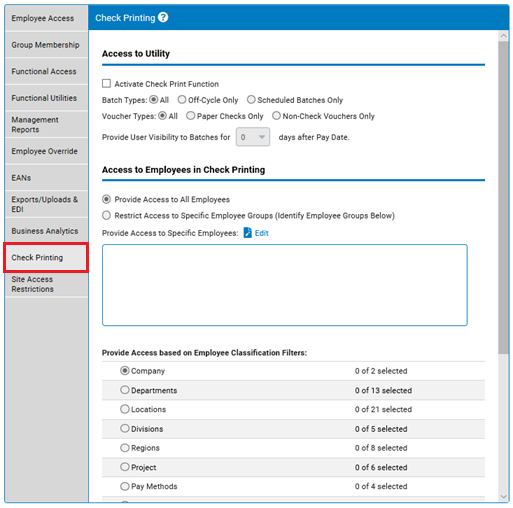Click scrollbar down arrow
The image size is (513, 508).
tap(503, 497)
